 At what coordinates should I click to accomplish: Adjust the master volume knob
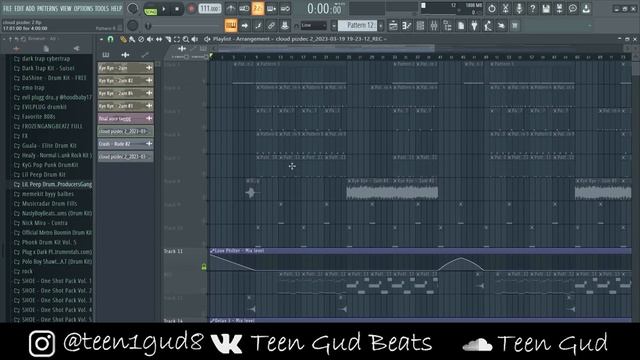(132, 9)
